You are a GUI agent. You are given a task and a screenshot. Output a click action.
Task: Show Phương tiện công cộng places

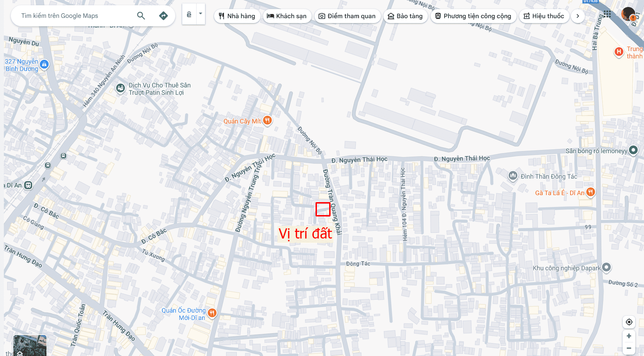(x=473, y=16)
